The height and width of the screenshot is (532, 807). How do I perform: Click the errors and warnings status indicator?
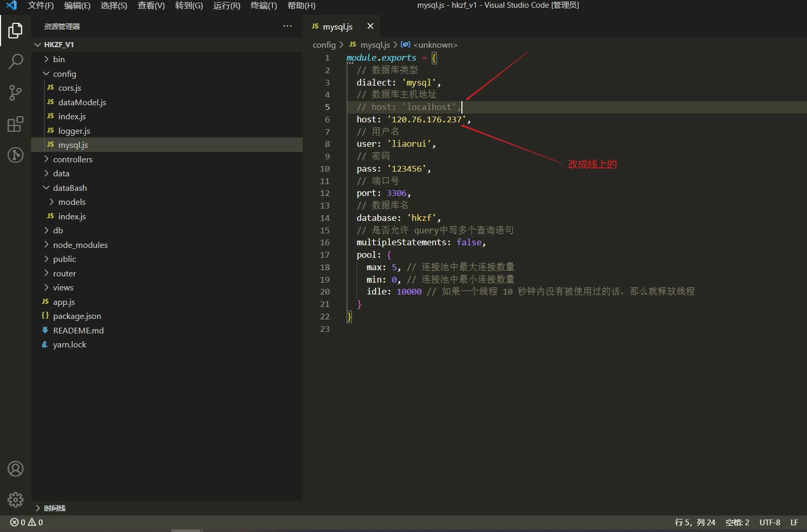click(26, 522)
